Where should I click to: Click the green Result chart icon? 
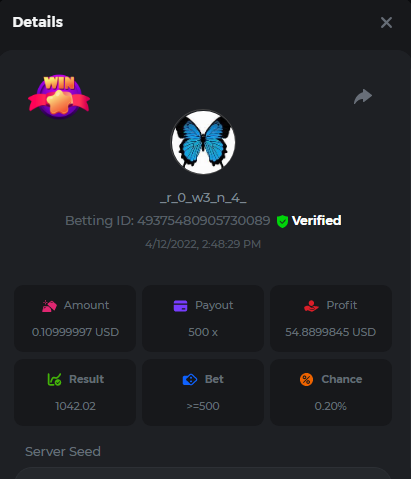tap(54, 379)
